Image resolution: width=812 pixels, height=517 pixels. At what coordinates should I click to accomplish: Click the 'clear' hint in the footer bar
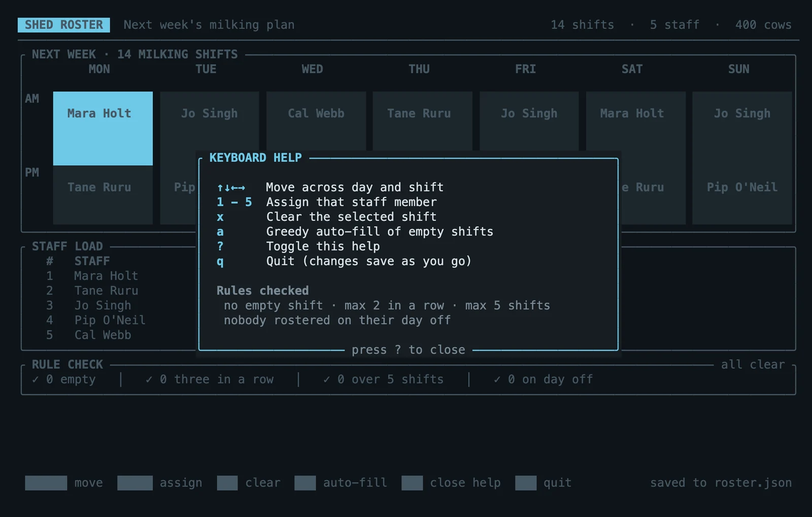pyautogui.click(x=249, y=483)
